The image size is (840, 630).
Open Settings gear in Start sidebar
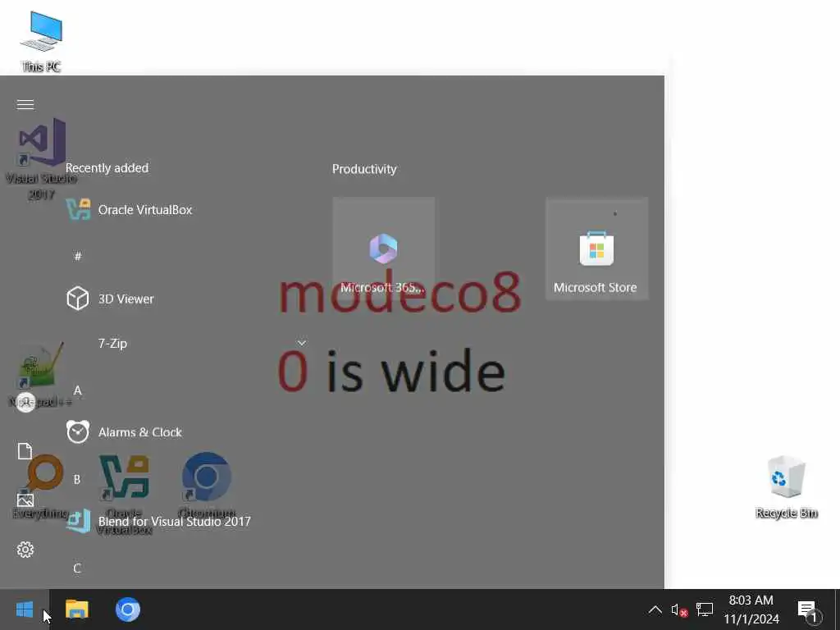click(25, 550)
